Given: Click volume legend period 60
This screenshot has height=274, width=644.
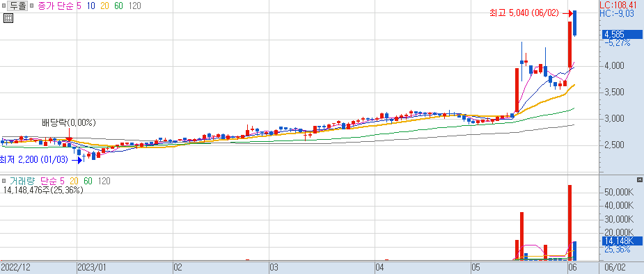Looking at the screenshot, I should [x=88, y=181].
